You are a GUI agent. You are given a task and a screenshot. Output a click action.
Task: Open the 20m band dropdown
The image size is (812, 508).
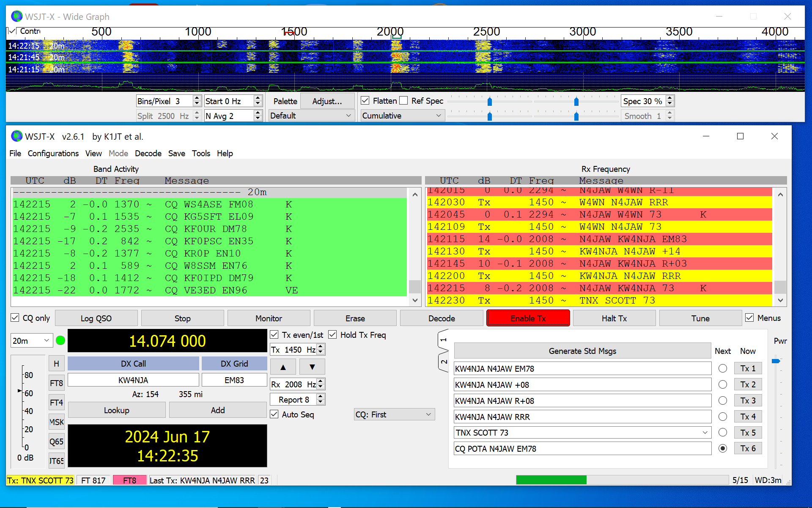(32, 341)
